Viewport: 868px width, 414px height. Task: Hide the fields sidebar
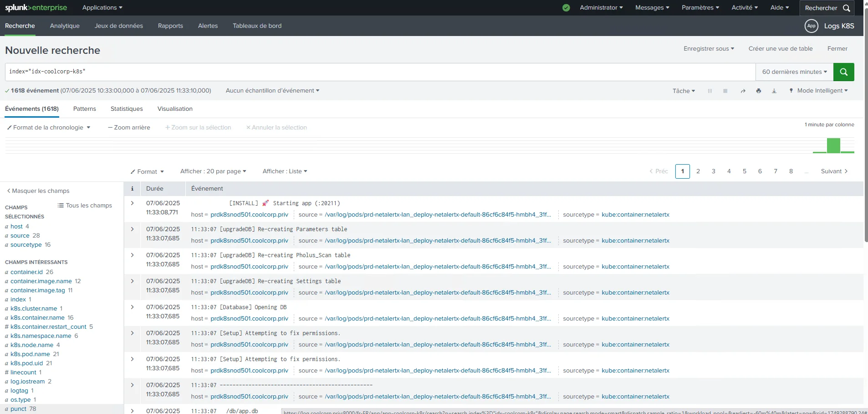(x=38, y=191)
